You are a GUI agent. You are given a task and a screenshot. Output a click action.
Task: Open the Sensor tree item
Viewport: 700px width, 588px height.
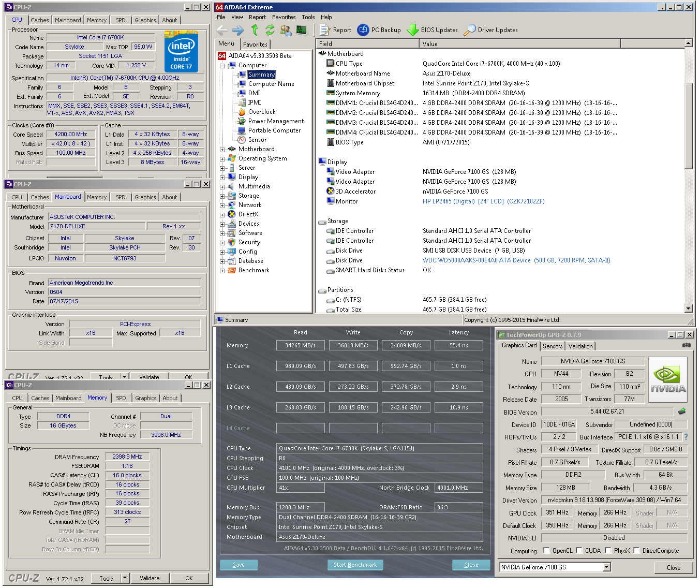(x=257, y=140)
